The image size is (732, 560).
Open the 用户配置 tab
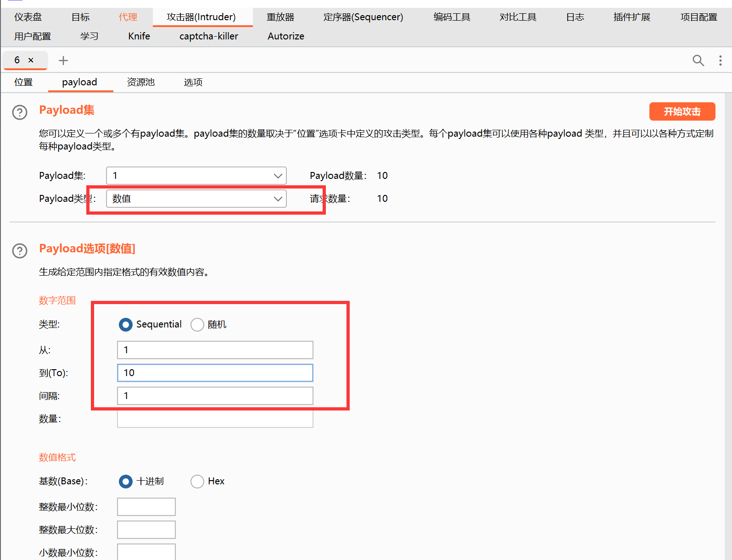point(33,36)
